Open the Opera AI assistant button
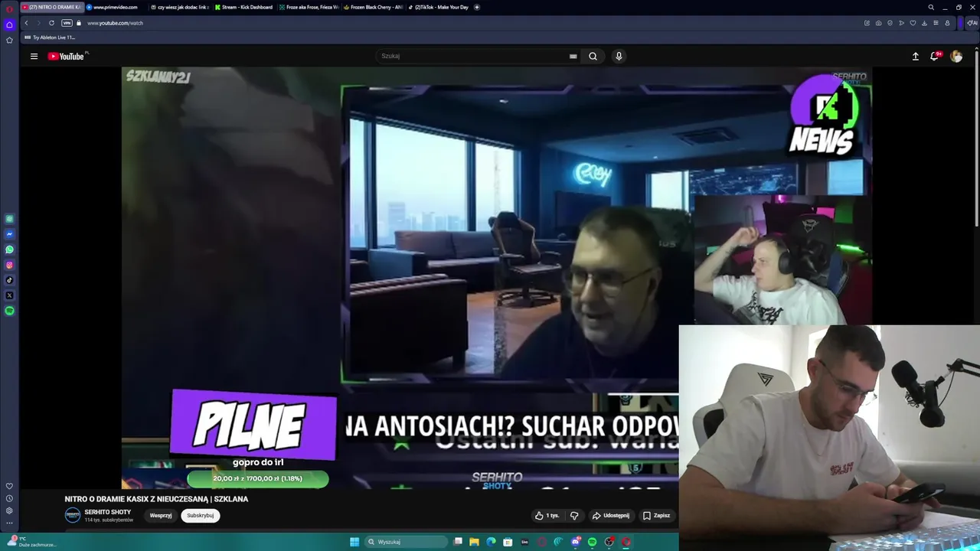The image size is (980, 551). pyautogui.click(x=972, y=23)
